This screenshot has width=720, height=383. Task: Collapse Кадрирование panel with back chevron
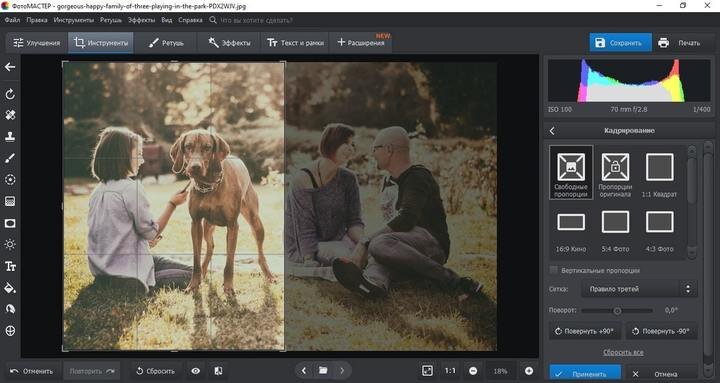point(552,131)
